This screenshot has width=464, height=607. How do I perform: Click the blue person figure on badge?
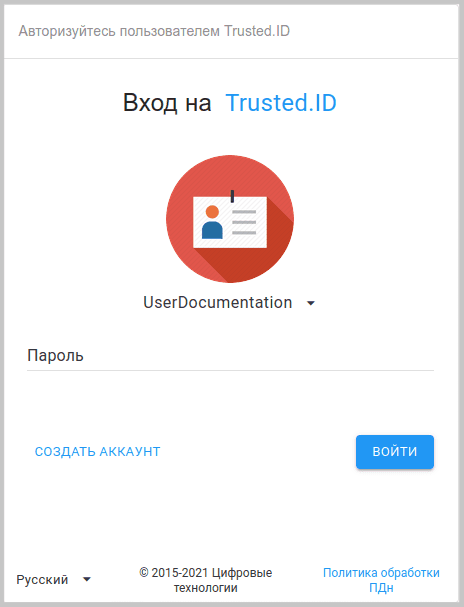pos(212,230)
